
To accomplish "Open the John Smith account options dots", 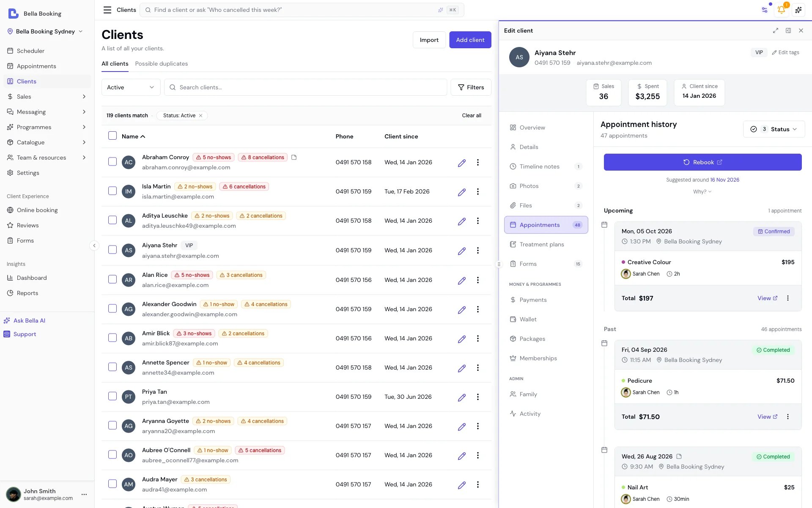I will (84, 494).
